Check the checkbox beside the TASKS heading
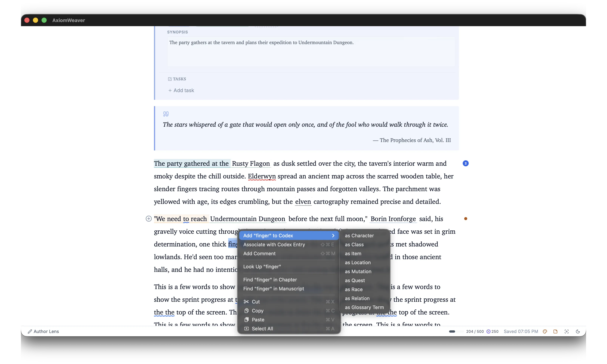This screenshot has height=364, width=607. pyautogui.click(x=170, y=79)
